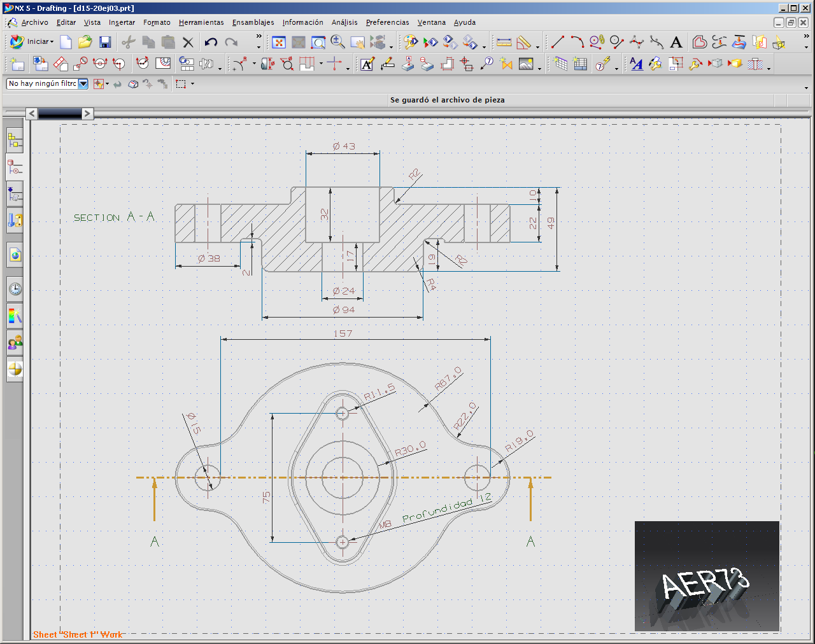Save the part with the floppy icon
815x644 pixels.
pyautogui.click(x=105, y=42)
